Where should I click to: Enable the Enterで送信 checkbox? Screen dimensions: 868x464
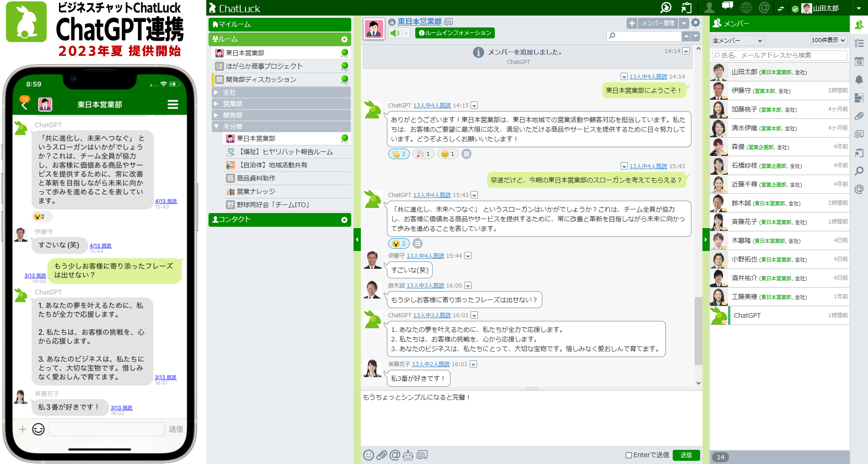tap(629, 455)
